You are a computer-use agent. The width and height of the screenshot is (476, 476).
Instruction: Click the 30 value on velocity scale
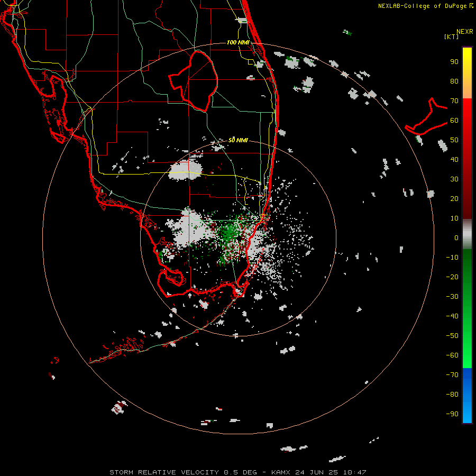[x=454, y=179]
